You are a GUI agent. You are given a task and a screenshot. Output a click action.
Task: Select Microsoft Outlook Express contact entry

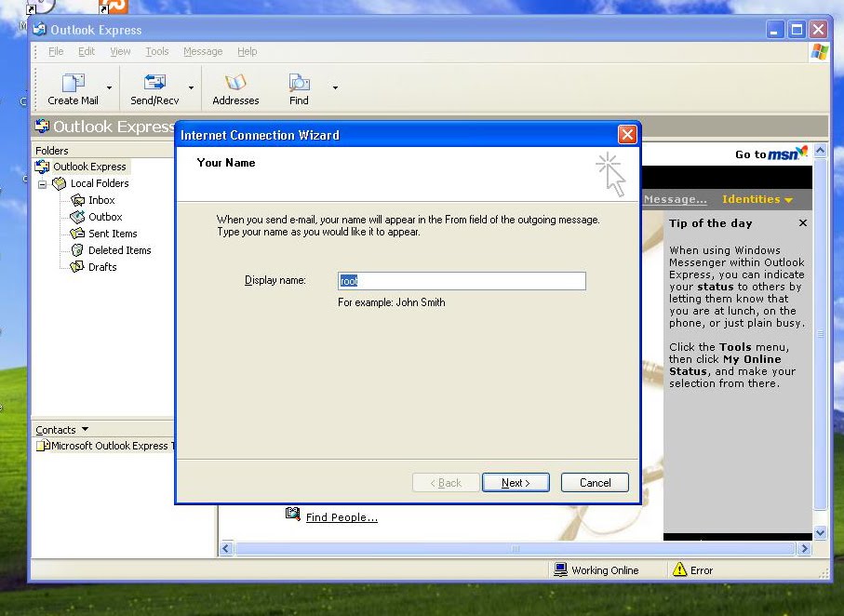point(105,446)
